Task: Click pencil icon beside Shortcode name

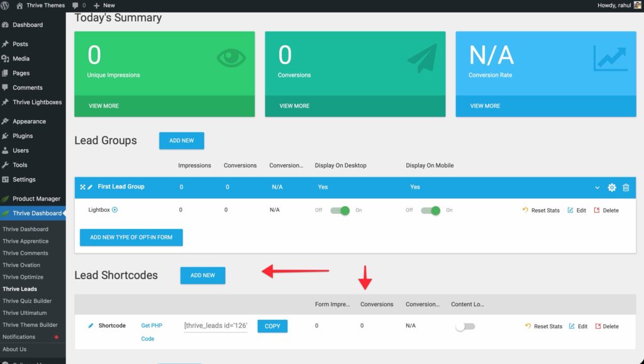Action: [91, 326]
